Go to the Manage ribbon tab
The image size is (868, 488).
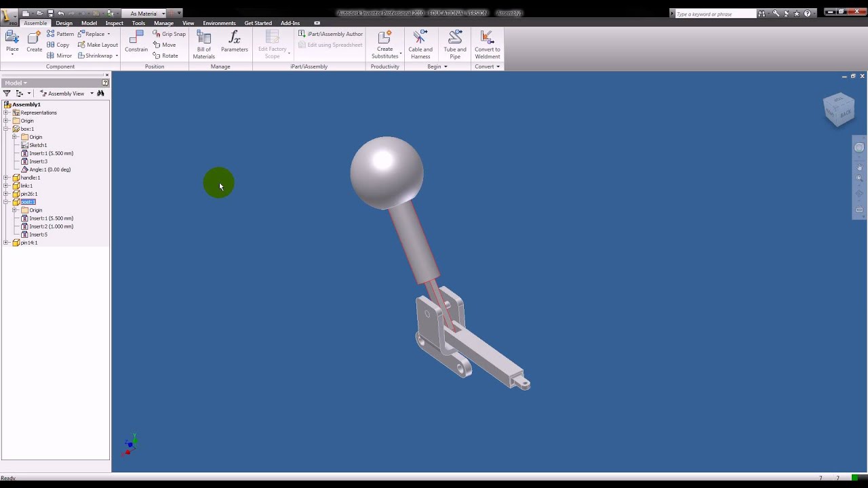coord(163,23)
